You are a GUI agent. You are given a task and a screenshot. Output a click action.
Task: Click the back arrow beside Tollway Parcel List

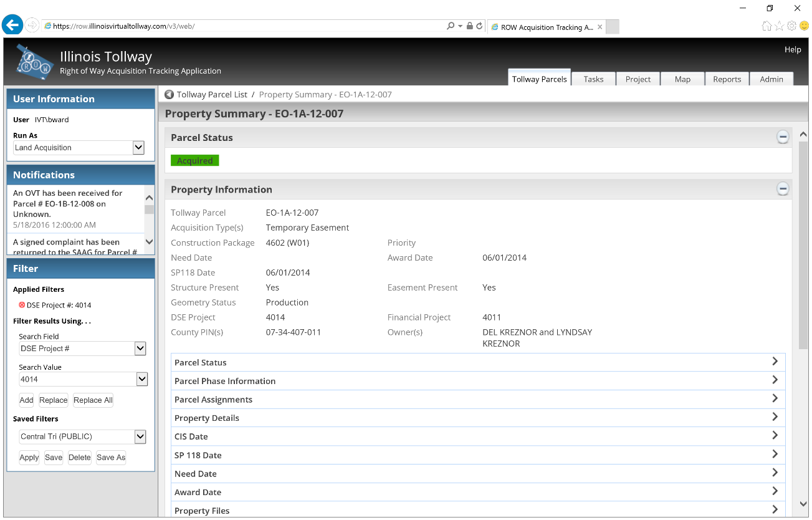169,95
